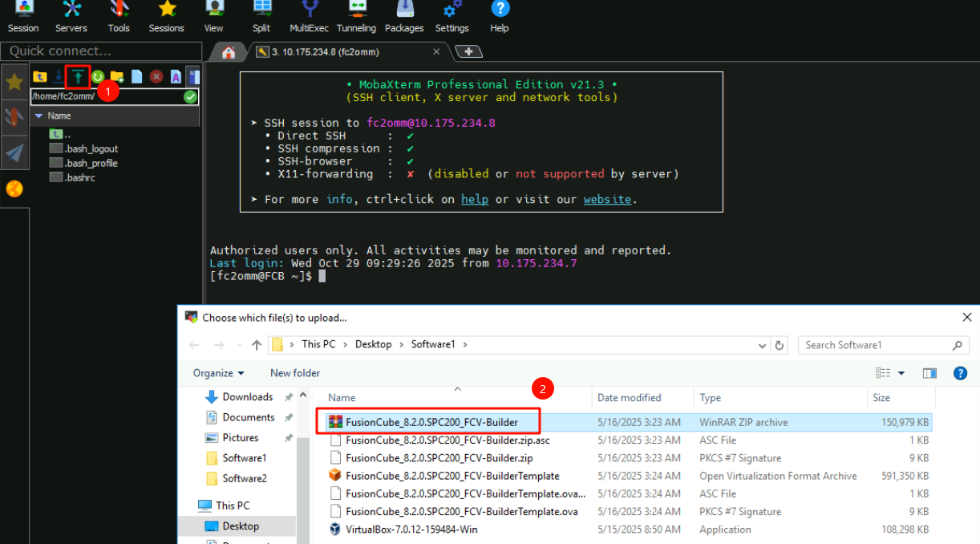980x544 pixels.
Task: Open the view options dropdown arrow
Action: click(x=901, y=373)
